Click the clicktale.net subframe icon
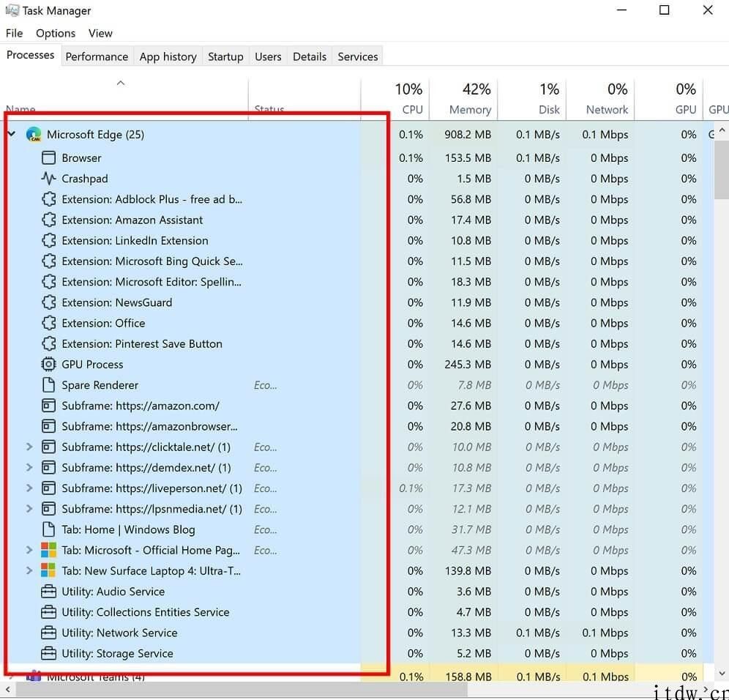 [x=48, y=447]
